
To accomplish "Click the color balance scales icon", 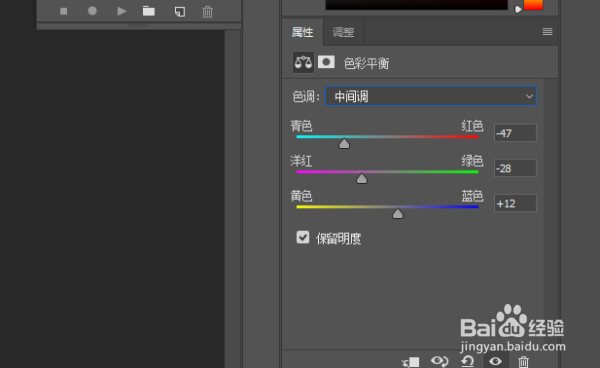I will pyautogui.click(x=303, y=62).
